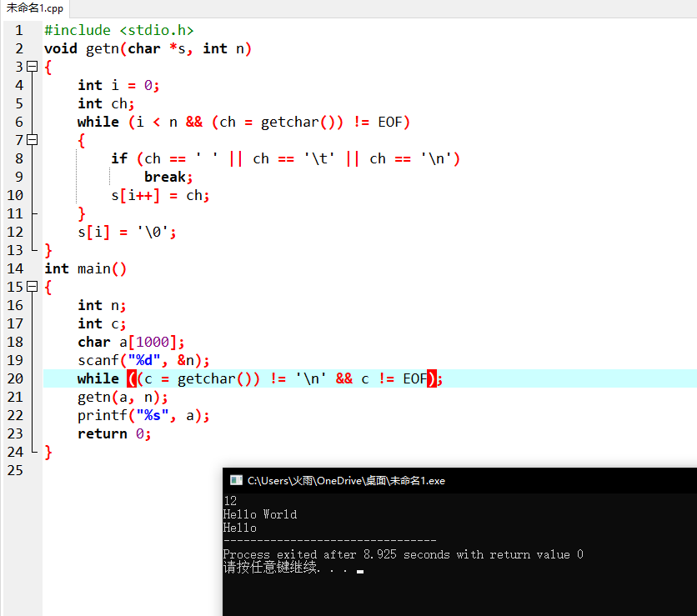Collapse the main function fold at line 15
The image size is (697, 616).
32,287
